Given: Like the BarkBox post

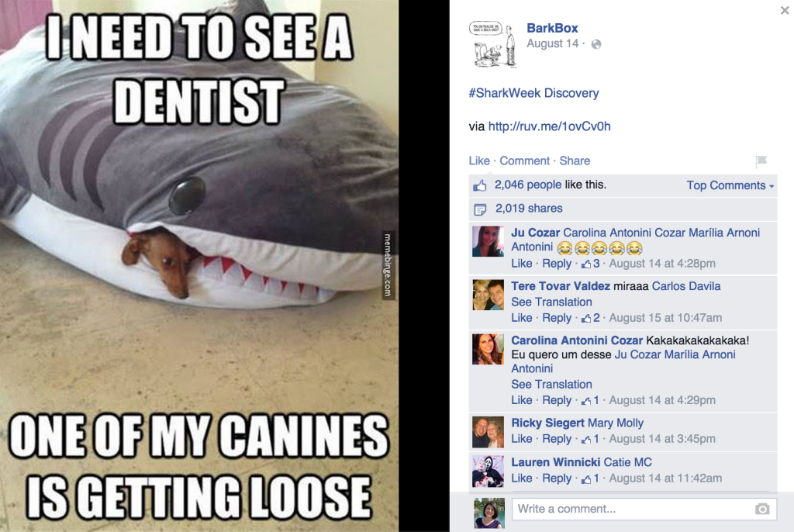Looking at the screenshot, I should pyautogui.click(x=479, y=161).
